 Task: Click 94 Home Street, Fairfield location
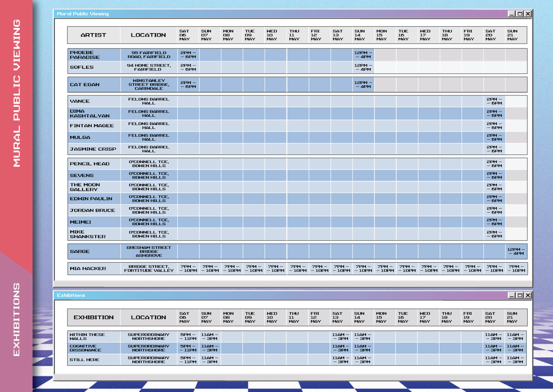click(x=149, y=67)
